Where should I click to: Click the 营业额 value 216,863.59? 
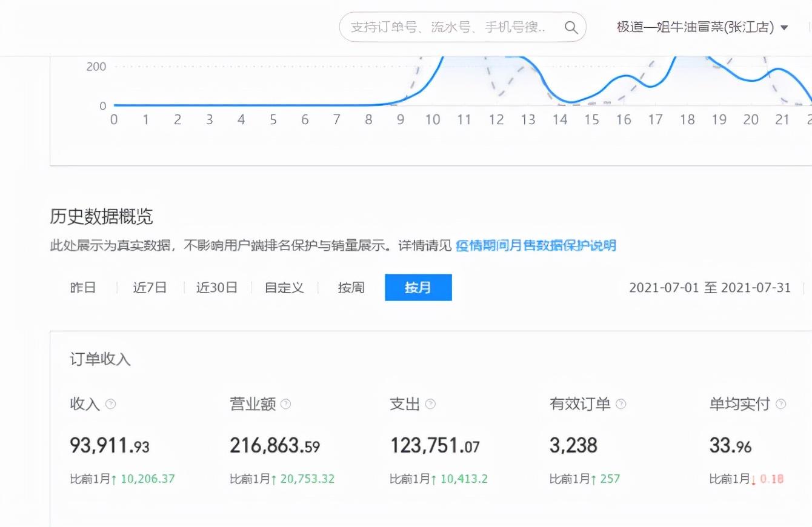[275, 446]
